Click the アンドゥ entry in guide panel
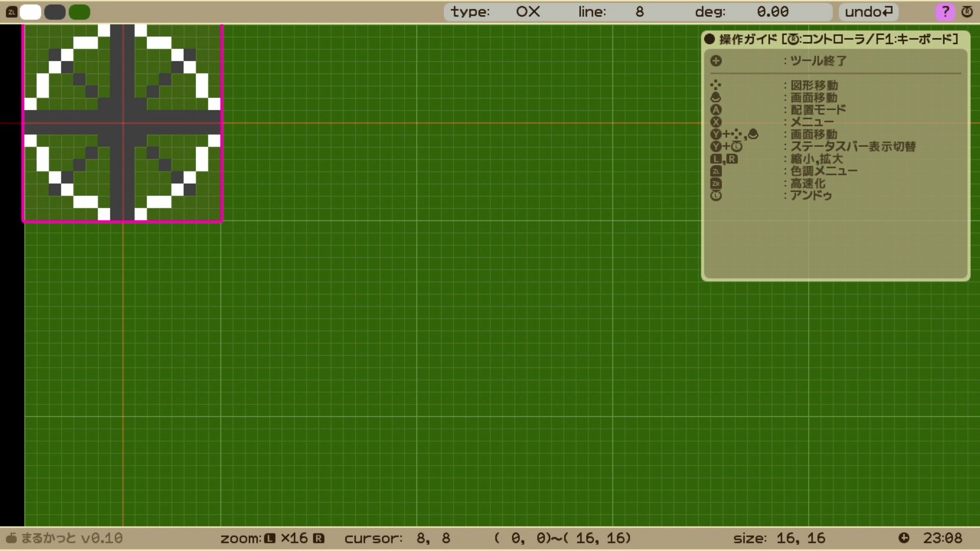 click(811, 196)
